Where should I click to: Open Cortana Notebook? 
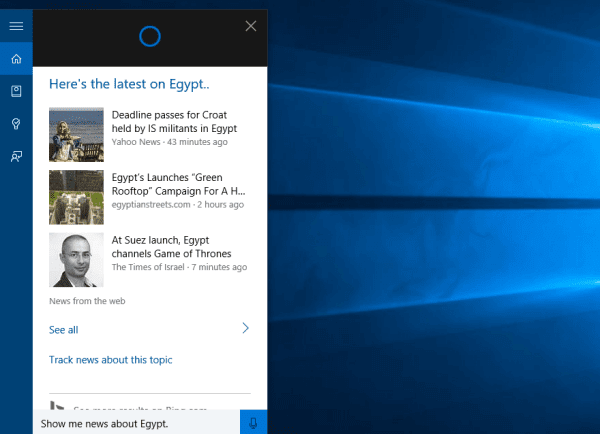[x=16, y=91]
